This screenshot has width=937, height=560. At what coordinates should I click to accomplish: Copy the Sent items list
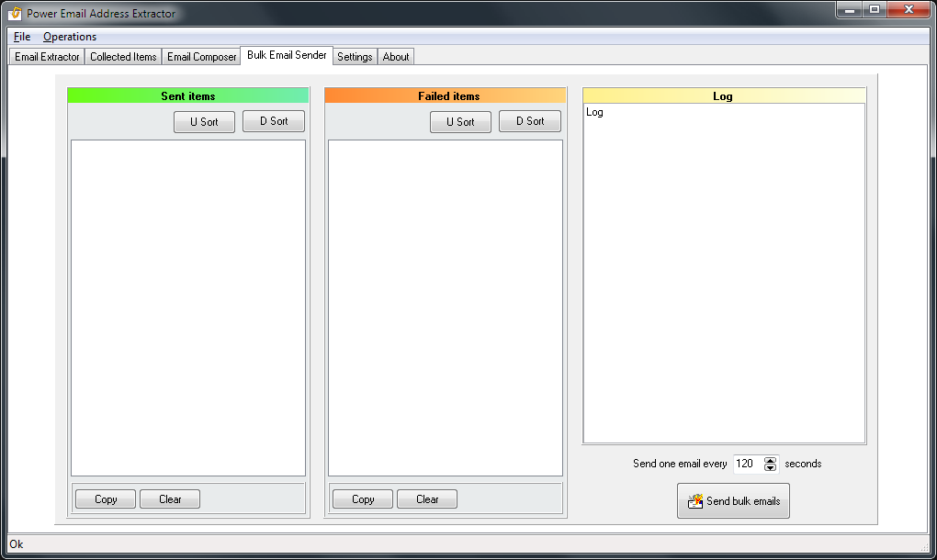(106, 499)
